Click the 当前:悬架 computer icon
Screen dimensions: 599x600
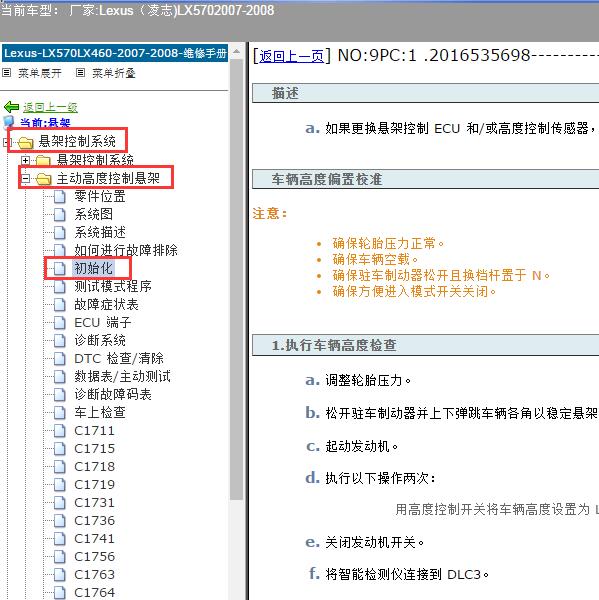9,122
